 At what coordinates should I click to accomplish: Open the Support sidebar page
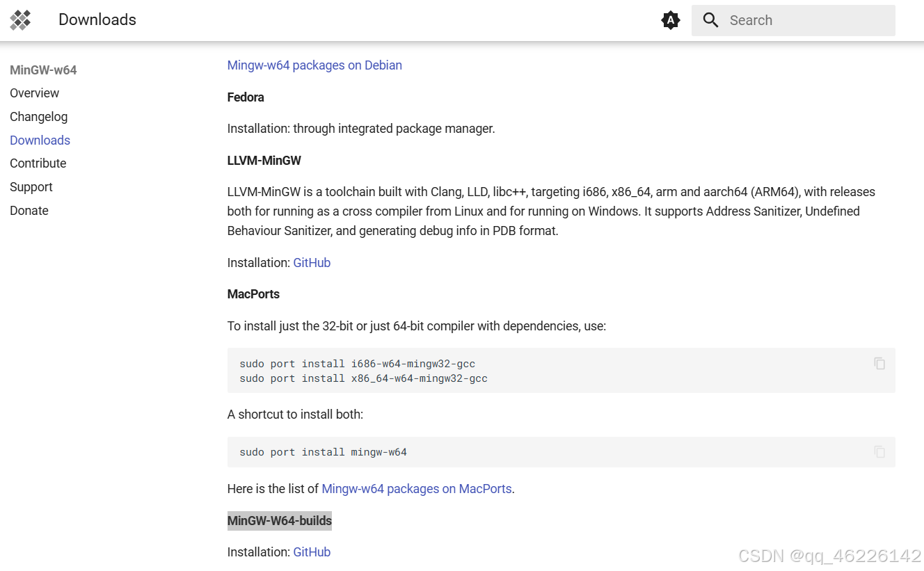31,187
